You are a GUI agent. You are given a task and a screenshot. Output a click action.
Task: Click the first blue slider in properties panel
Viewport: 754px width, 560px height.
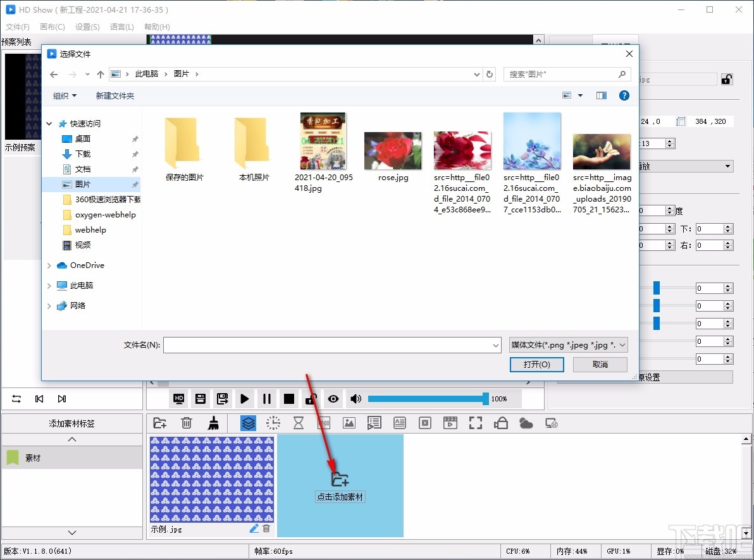click(x=657, y=288)
